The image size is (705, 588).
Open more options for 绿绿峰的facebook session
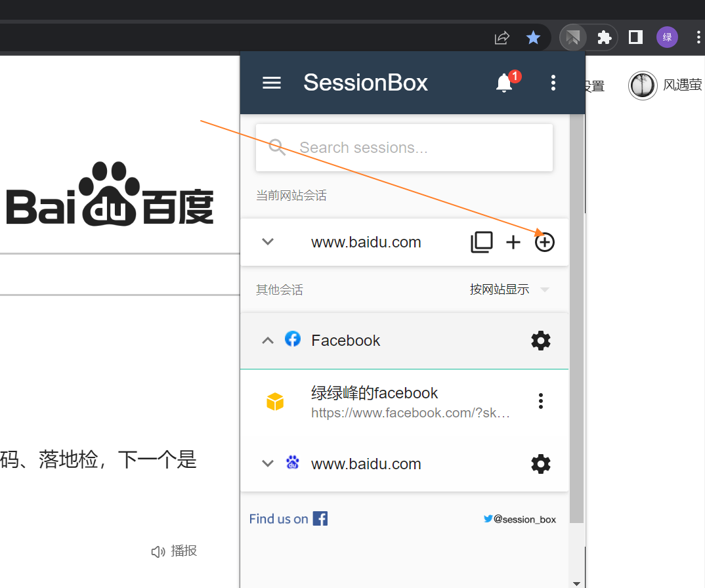point(540,401)
